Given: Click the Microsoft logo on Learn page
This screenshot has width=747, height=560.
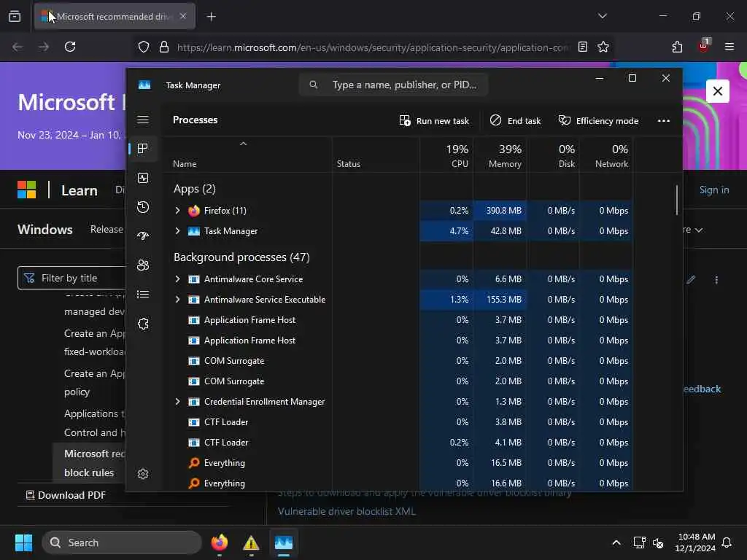Looking at the screenshot, I should click(x=27, y=190).
